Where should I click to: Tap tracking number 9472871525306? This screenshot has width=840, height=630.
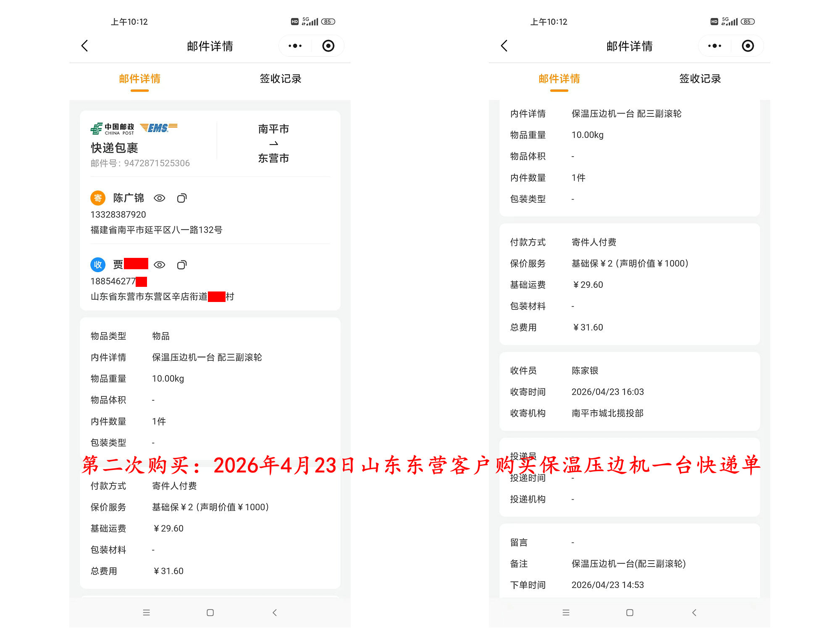coord(156,163)
